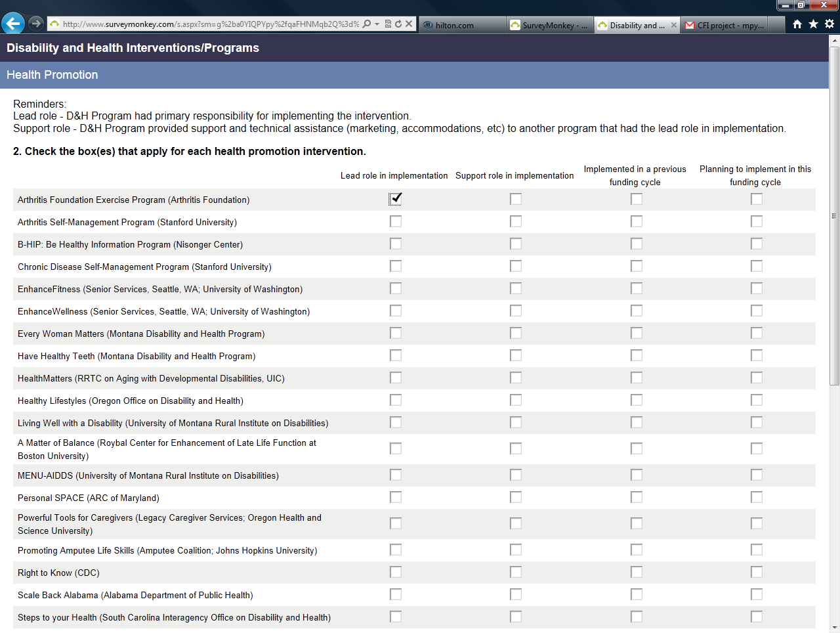Check previous funding cycle for EnhanceFitness

tap(637, 288)
